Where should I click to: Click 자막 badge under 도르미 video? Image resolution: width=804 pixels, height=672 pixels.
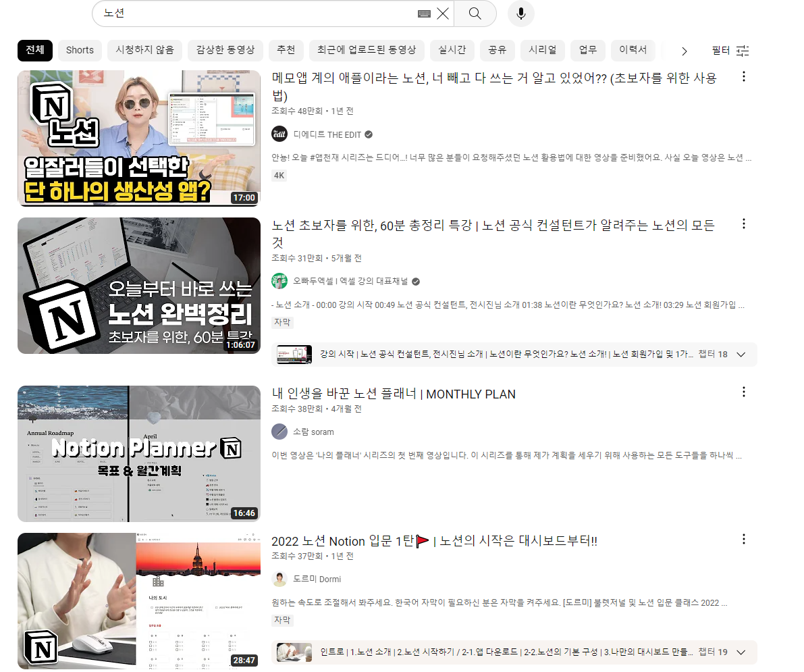[282, 620]
